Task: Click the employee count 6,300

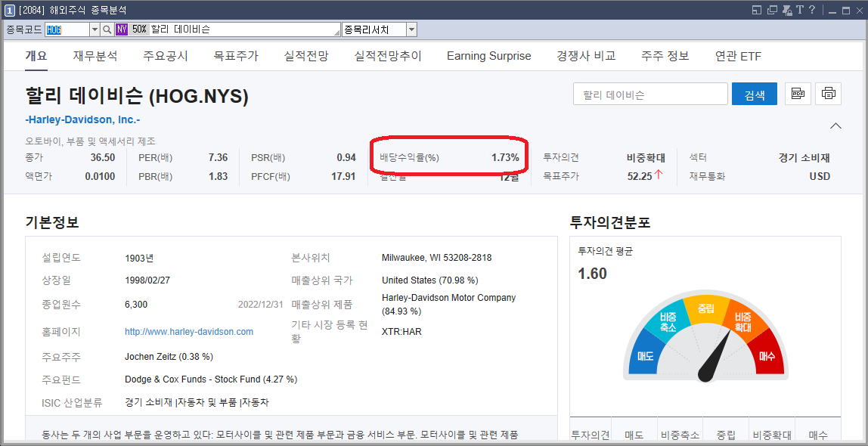Action: pos(136,305)
